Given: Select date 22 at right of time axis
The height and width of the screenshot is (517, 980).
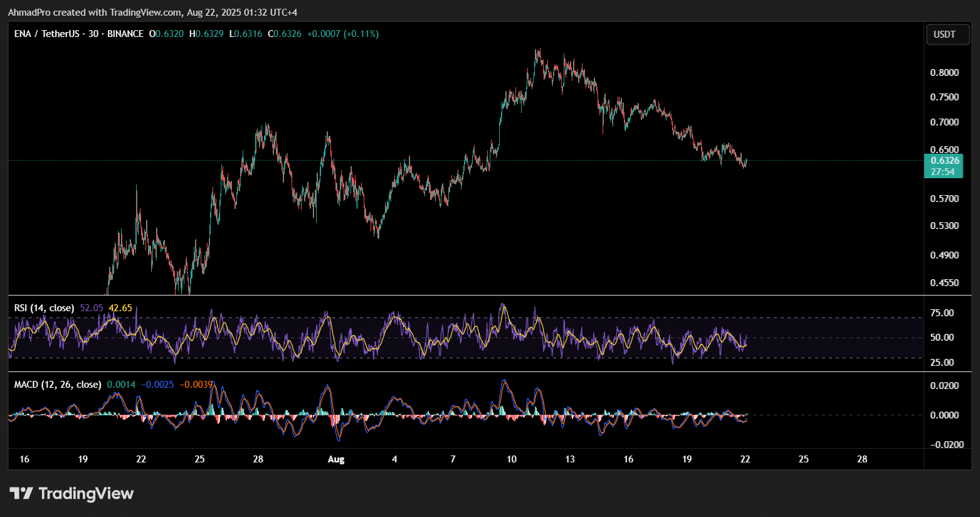Looking at the screenshot, I should point(745,459).
